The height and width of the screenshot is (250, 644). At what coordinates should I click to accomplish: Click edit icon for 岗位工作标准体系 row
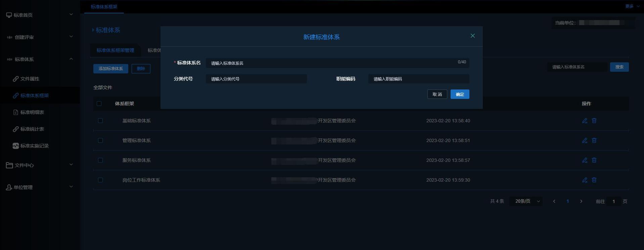(585, 180)
